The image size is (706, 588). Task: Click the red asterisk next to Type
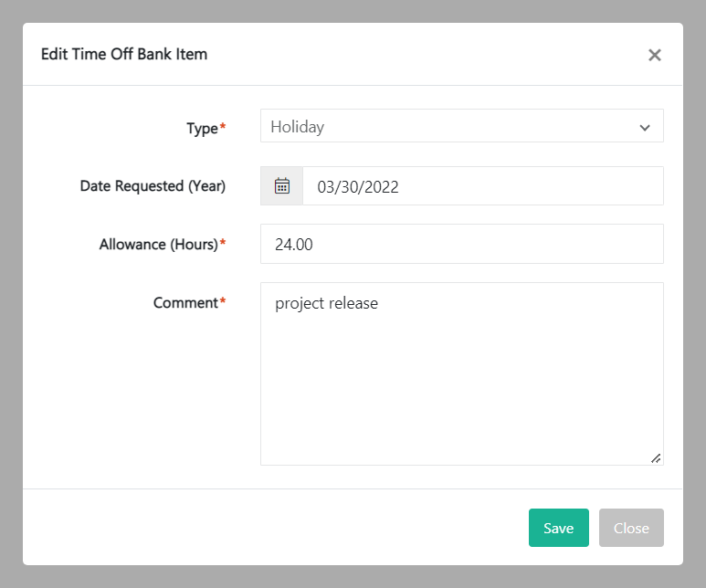223,127
